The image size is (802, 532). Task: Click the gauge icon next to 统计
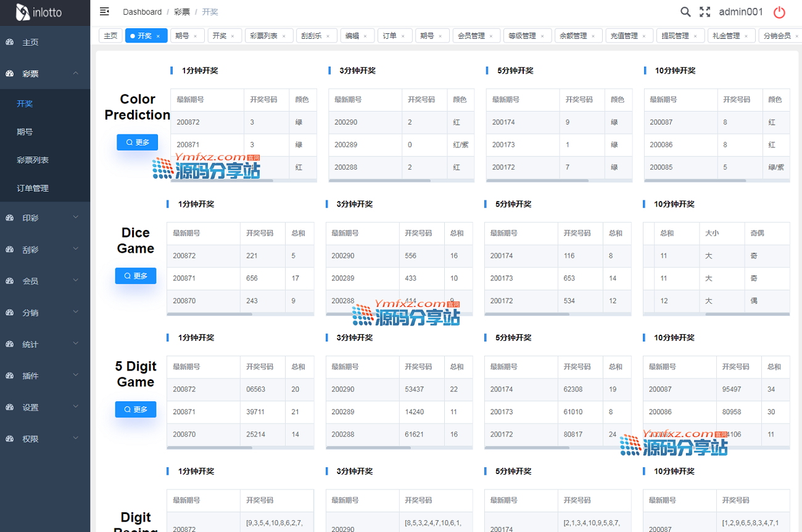[10, 345]
